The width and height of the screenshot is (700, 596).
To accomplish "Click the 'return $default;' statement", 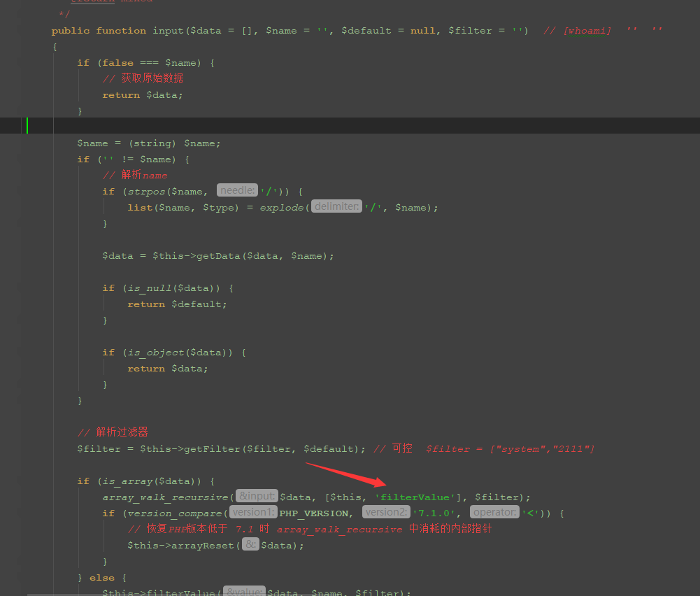I will pyautogui.click(x=177, y=304).
